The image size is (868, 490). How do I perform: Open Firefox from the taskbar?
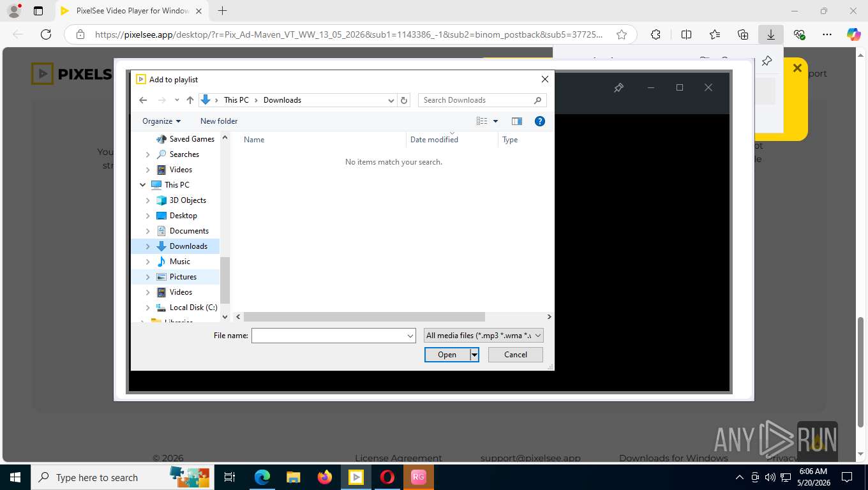click(x=325, y=477)
